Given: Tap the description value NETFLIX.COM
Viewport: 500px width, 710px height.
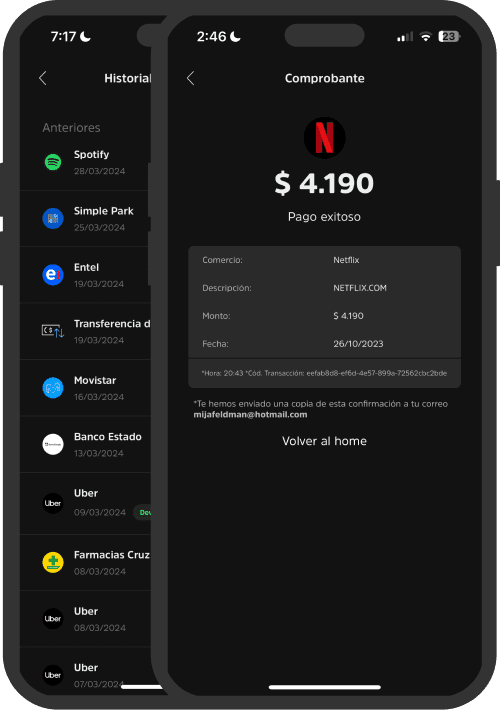Looking at the screenshot, I should point(360,288).
